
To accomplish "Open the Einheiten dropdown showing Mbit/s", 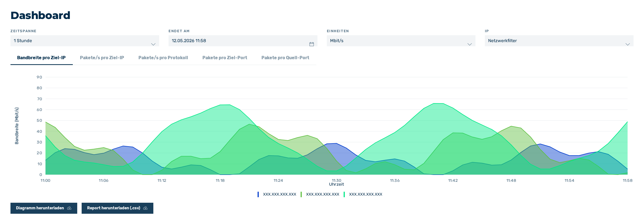I will 401,41.
